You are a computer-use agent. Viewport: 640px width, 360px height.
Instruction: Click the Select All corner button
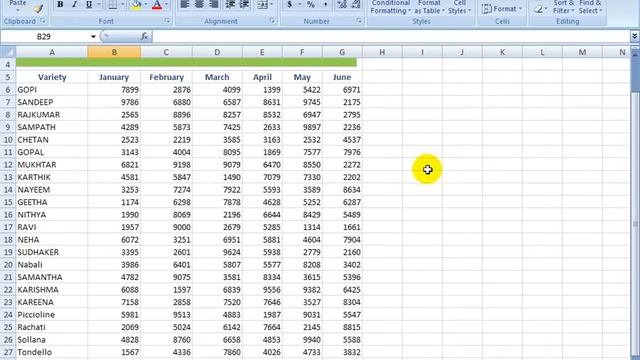coord(8,52)
